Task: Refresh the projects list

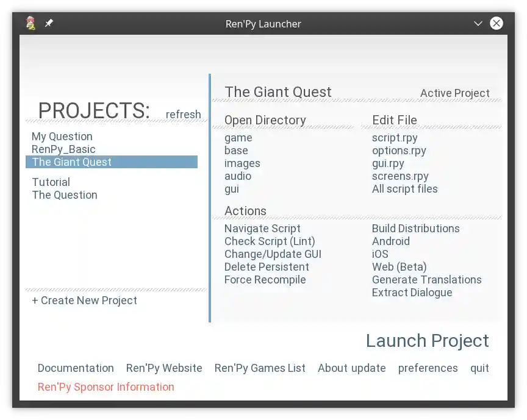Action: 183,114
